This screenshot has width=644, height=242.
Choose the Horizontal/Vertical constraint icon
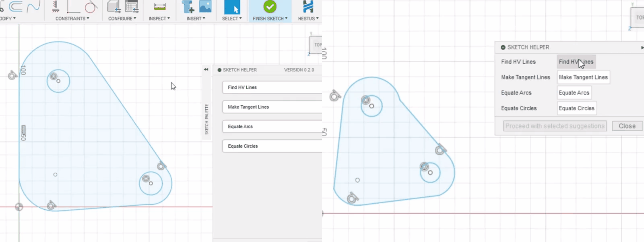coord(73,6)
